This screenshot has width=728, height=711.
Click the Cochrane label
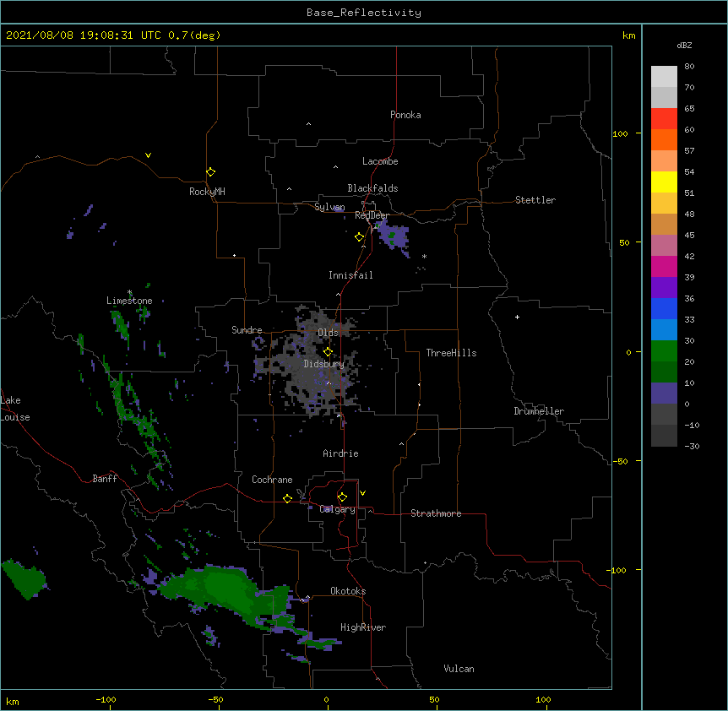(272, 480)
